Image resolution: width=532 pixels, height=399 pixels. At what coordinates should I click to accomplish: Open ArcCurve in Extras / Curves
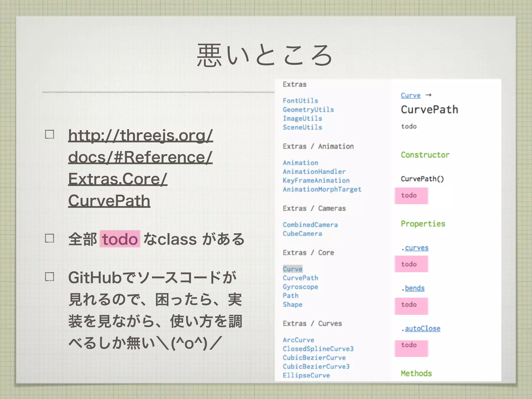[298, 340]
